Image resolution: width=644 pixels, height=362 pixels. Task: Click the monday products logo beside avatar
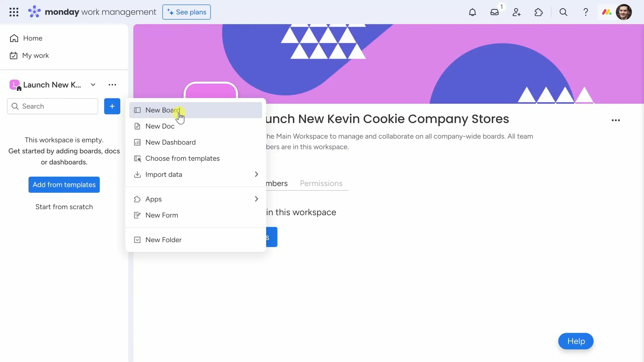point(607,12)
